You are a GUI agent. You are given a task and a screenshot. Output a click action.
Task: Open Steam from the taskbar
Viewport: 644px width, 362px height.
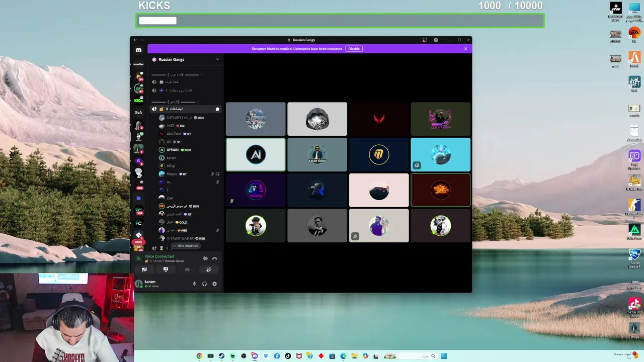tap(221, 356)
